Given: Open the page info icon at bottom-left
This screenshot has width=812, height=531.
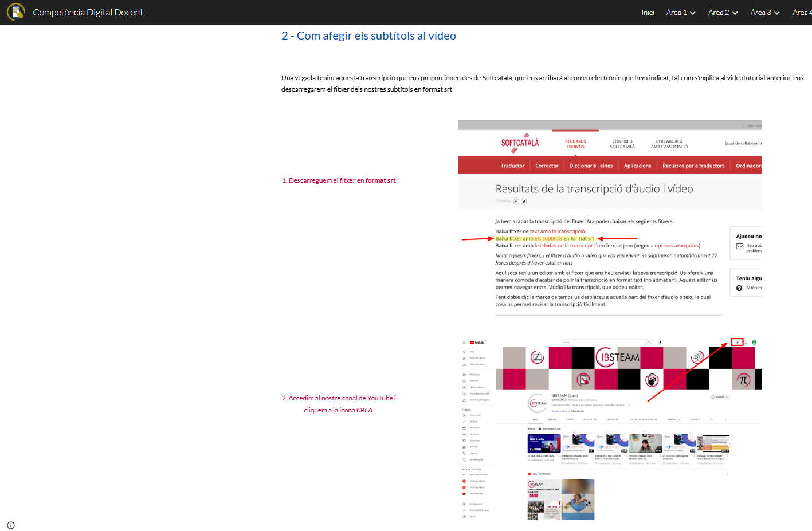Looking at the screenshot, I should 11,525.
